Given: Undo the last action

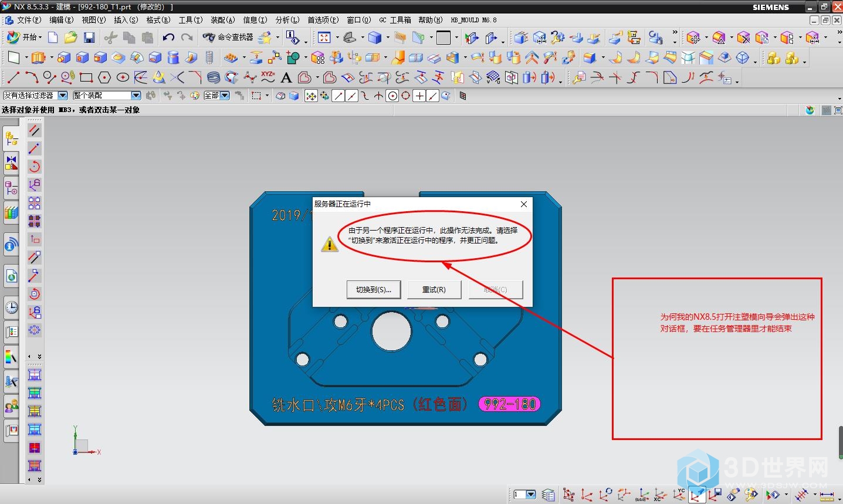Looking at the screenshot, I should tap(168, 38).
